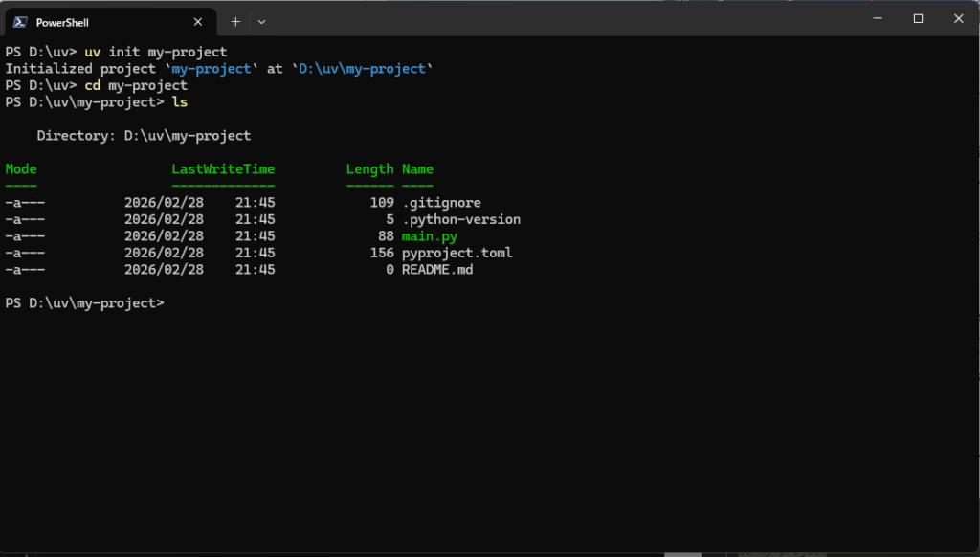Screen dimensions: 980x557
Task: Click the pyproject.toml entry in the listing
Action: tap(457, 253)
